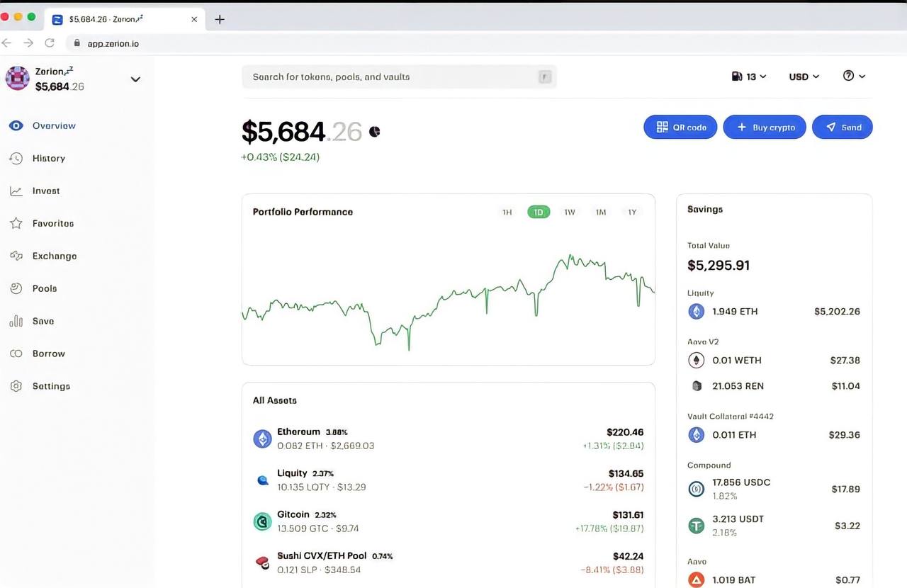Click the Exchange swap icon
The width and height of the screenshot is (907, 588).
(x=16, y=256)
